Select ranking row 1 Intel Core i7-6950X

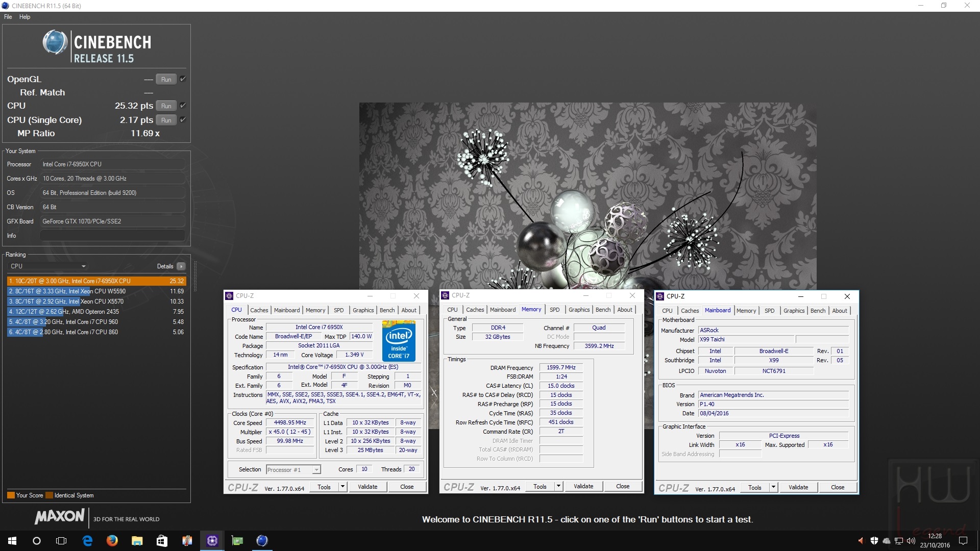96,281
